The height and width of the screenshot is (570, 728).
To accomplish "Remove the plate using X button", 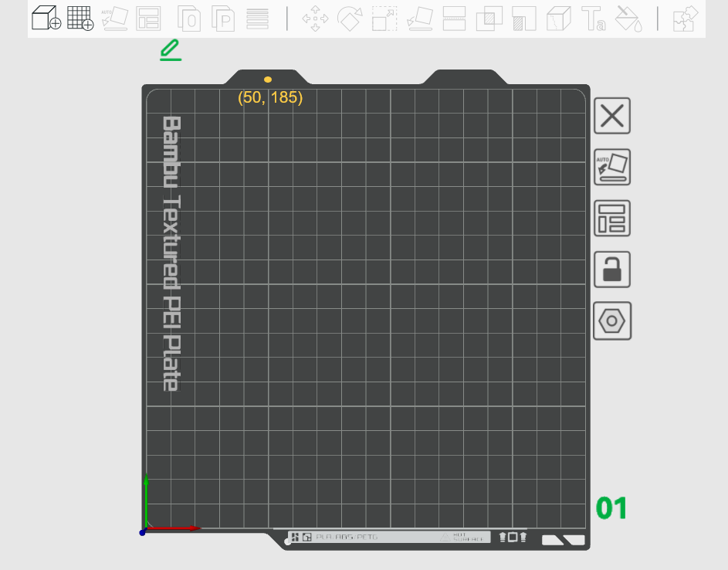I will point(612,116).
